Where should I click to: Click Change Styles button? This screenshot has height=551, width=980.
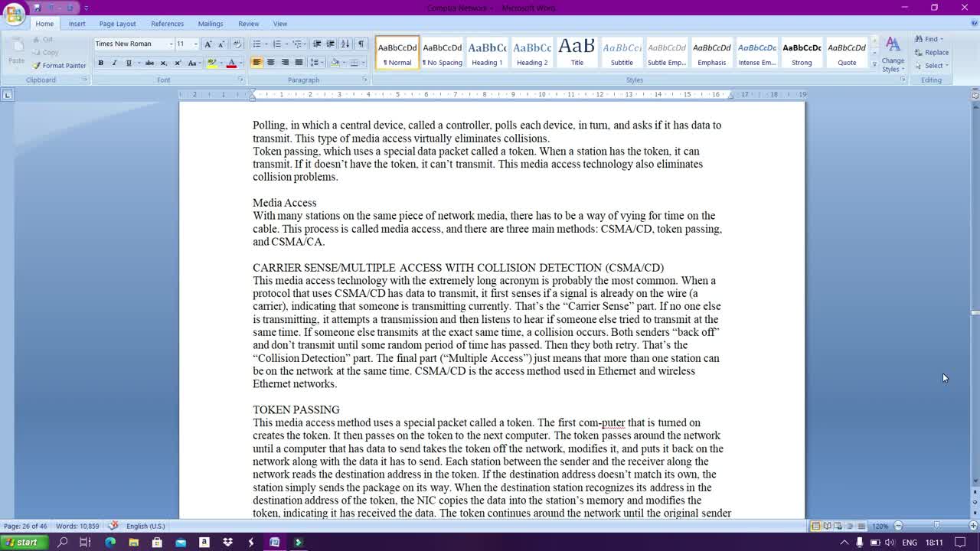click(x=893, y=54)
